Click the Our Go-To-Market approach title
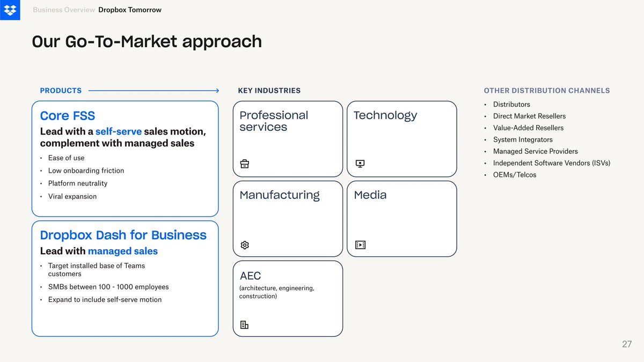The width and height of the screenshot is (644, 362). coord(147,41)
